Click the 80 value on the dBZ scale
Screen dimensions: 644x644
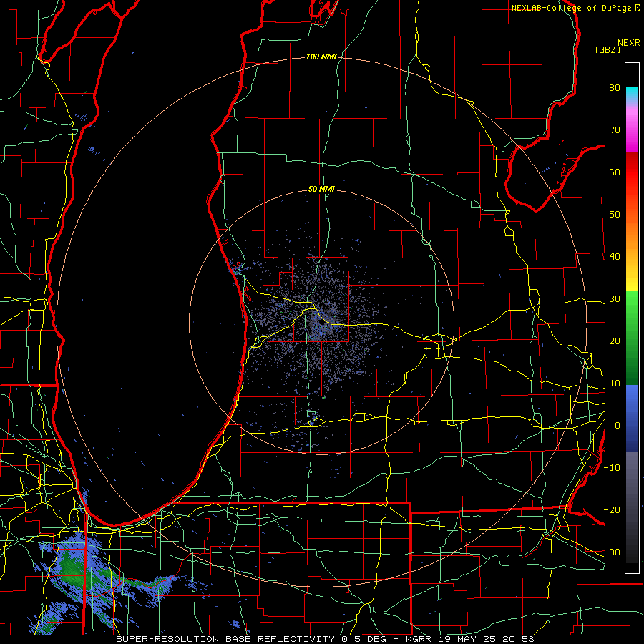tap(615, 87)
